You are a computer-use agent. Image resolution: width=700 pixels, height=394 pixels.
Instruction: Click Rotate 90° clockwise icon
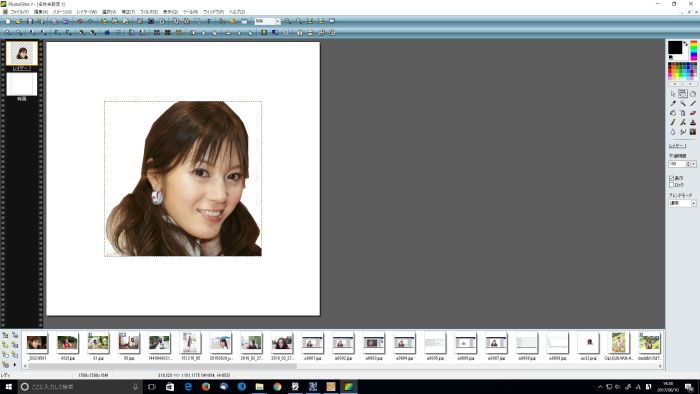click(333, 33)
